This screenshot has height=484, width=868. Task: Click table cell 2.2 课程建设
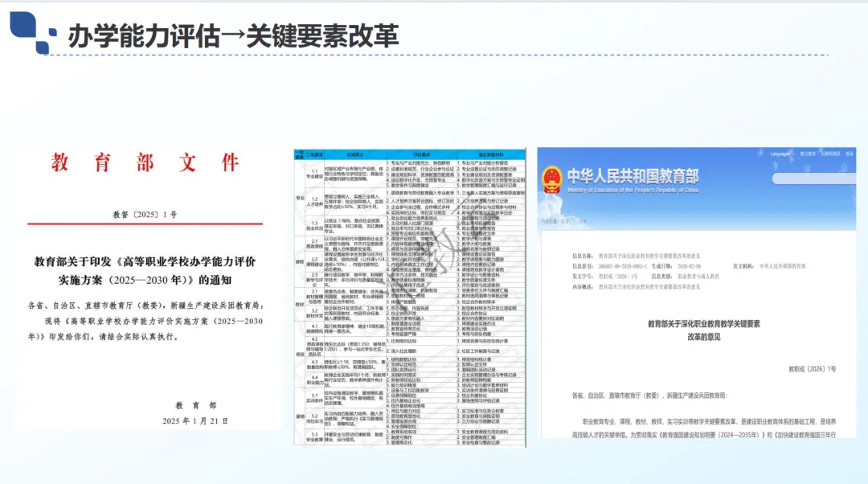coord(314,261)
